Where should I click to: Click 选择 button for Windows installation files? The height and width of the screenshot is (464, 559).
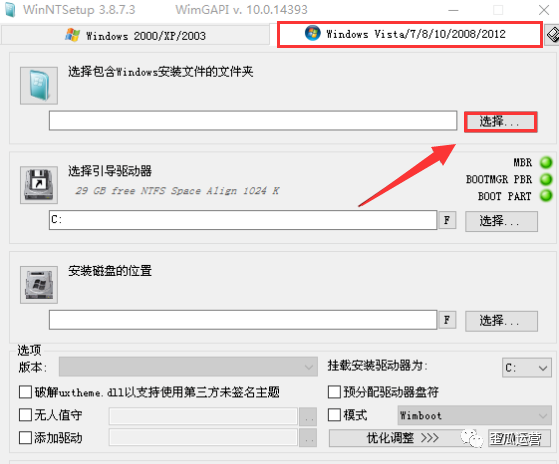501,122
